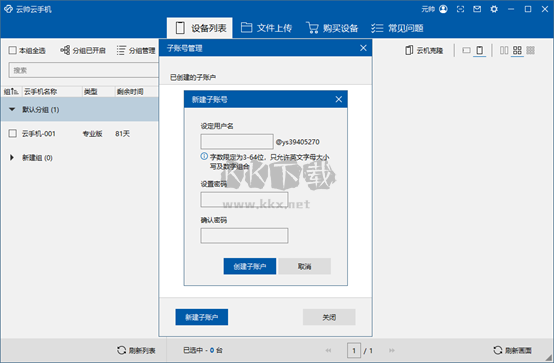The width and height of the screenshot is (554, 363).
Task: Select landscape orientation view icon
Action: (466, 50)
